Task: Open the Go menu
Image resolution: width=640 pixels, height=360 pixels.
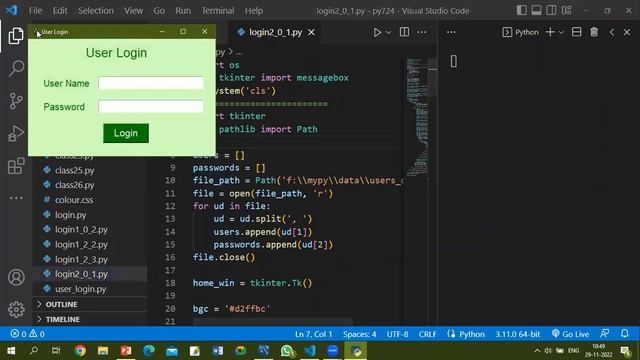Action: pos(159,11)
